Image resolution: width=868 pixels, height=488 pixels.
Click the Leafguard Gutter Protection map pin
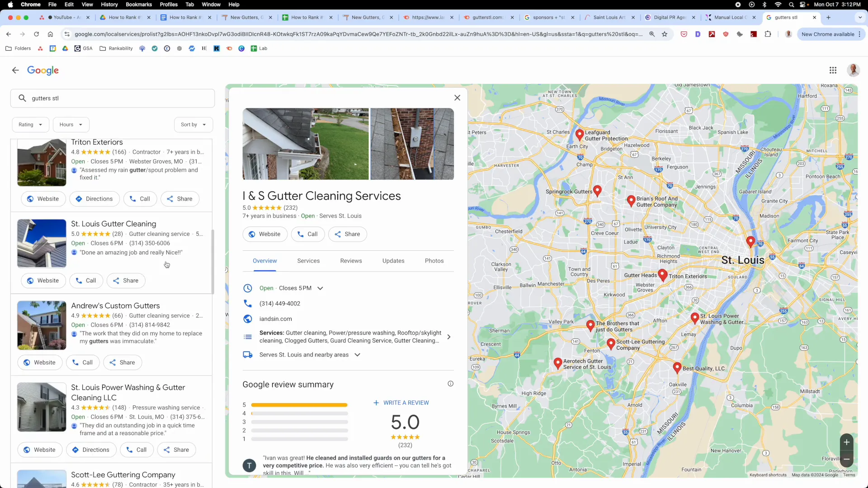pos(580,134)
